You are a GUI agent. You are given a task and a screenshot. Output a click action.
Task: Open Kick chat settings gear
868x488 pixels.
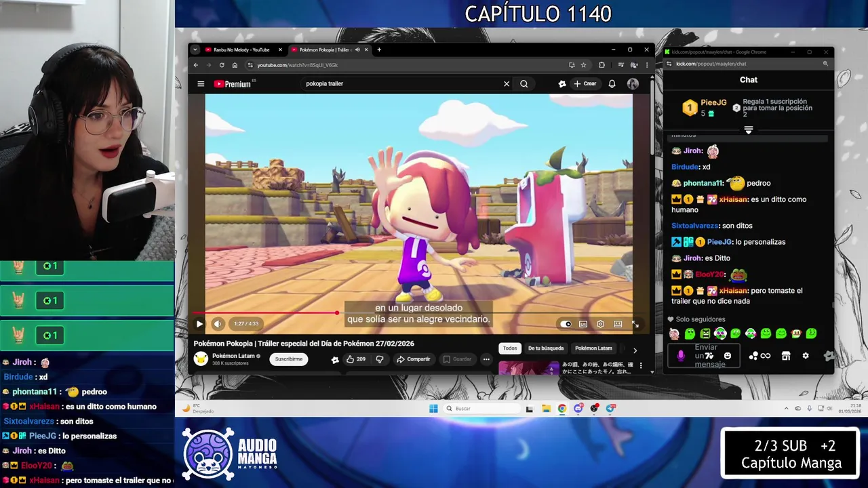(806, 356)
